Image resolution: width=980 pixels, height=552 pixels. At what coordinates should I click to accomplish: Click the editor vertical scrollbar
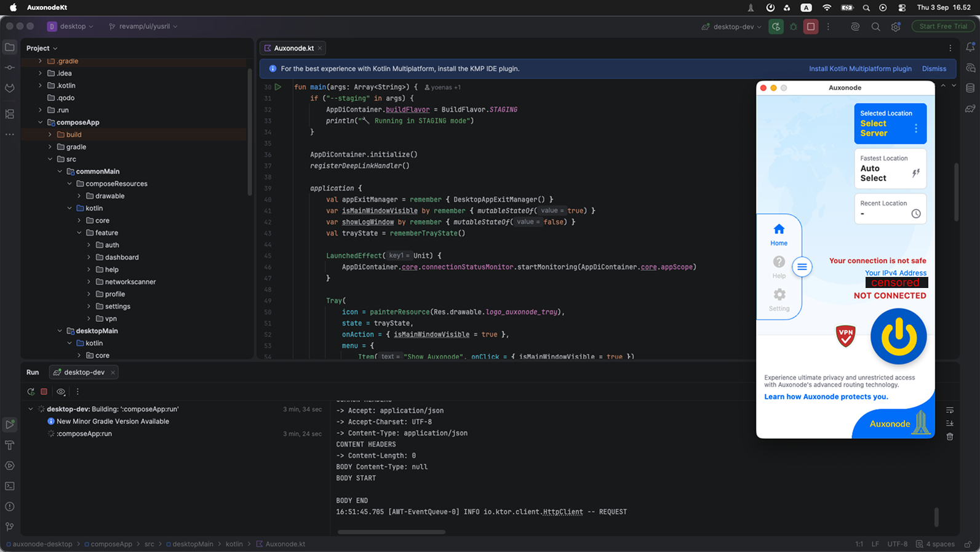956,191
